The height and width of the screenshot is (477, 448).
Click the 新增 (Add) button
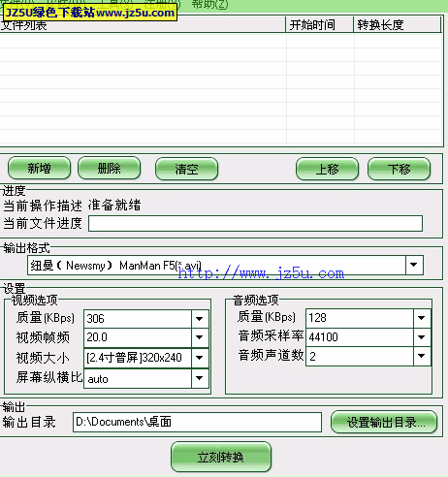(x=39, y=168)
